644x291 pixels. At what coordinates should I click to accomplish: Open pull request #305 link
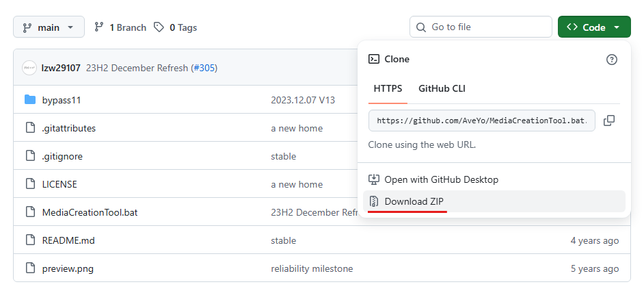coord(204,68)
